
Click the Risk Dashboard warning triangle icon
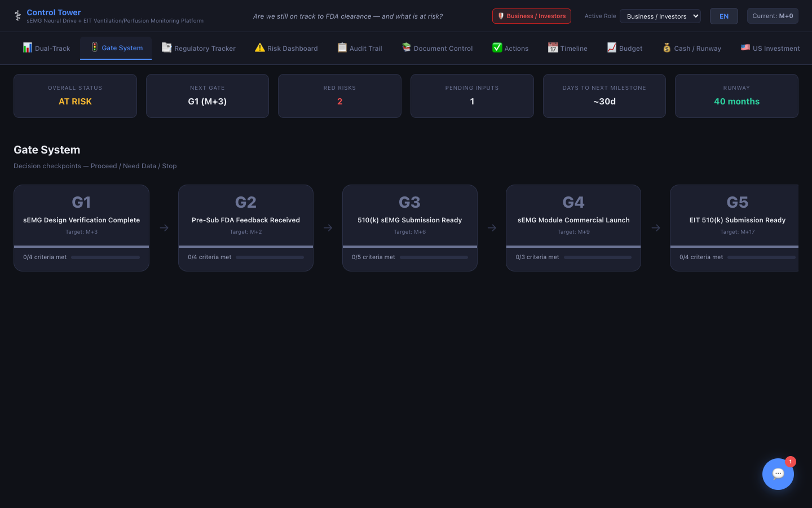(259, 48)
